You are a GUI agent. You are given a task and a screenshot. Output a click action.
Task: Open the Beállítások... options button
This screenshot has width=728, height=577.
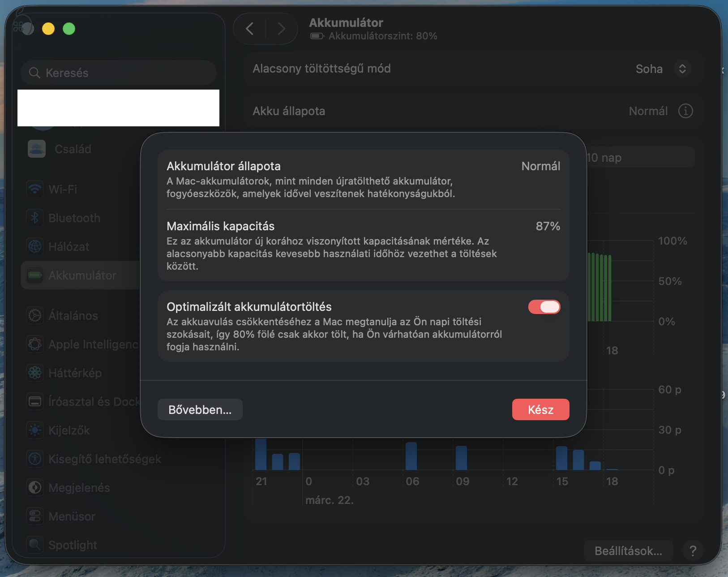[x=628, y=551]
